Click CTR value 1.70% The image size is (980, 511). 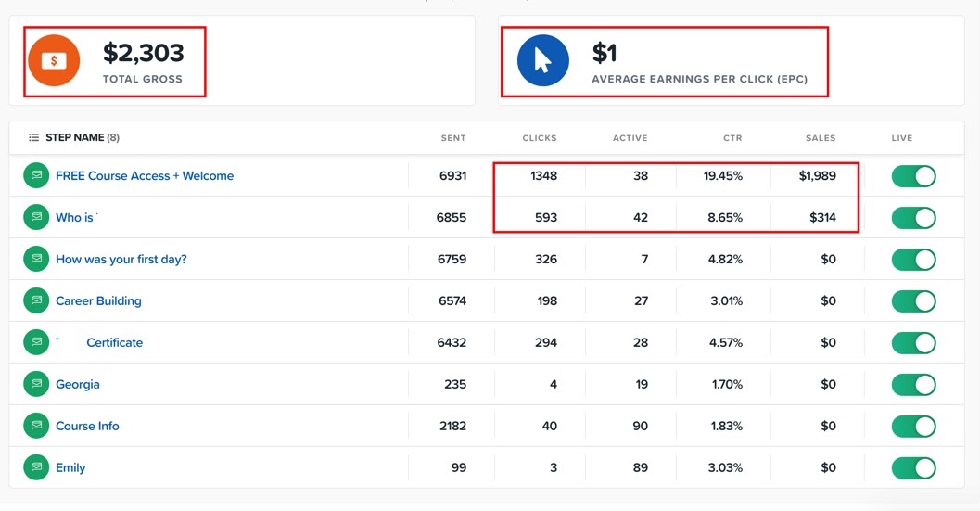[728, 384]
